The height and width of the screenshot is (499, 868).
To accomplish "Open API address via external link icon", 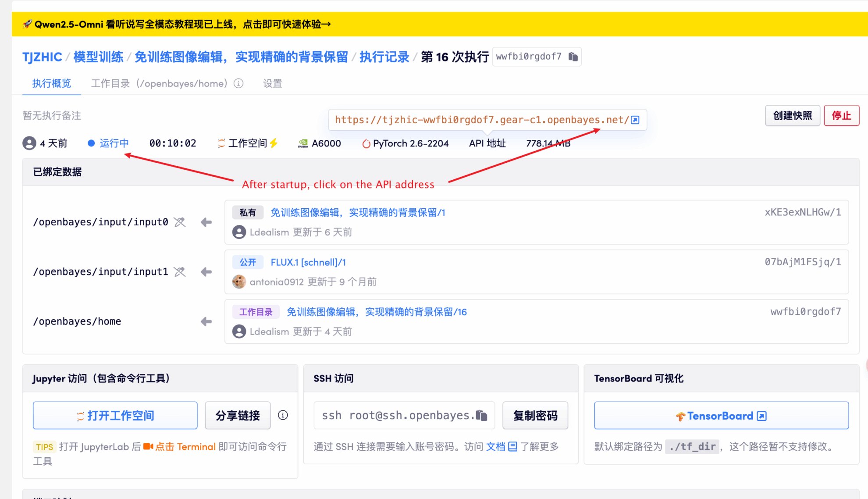I will pos(635,120).
